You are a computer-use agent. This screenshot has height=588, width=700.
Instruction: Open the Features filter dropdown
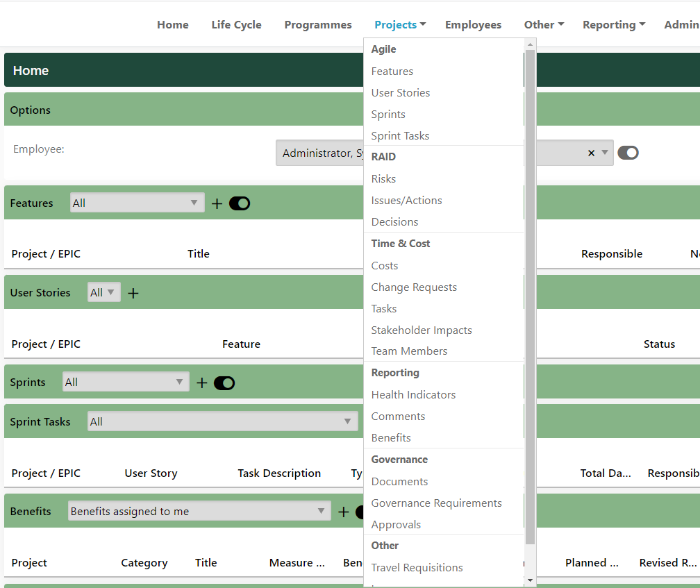click(137, 203)
